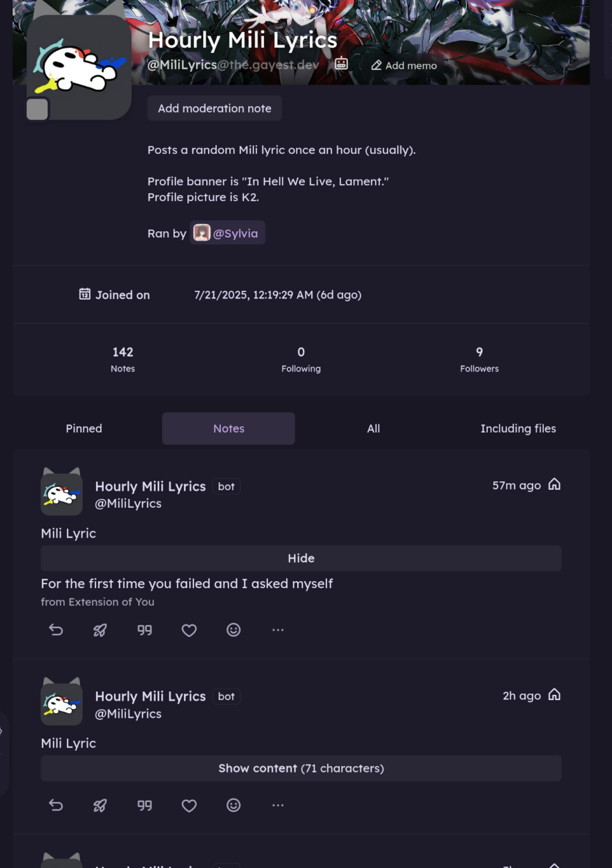Add emoji reaction to first note
Image resolution: width=612 pixels, height=868 pixels.
(234, 630)
